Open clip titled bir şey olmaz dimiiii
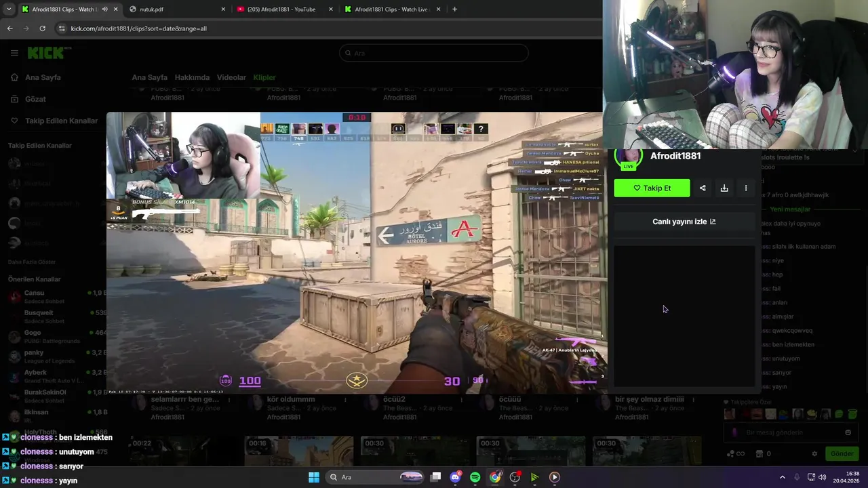The width and height of the screenshot is (868, 488). [x=649, y=399]
